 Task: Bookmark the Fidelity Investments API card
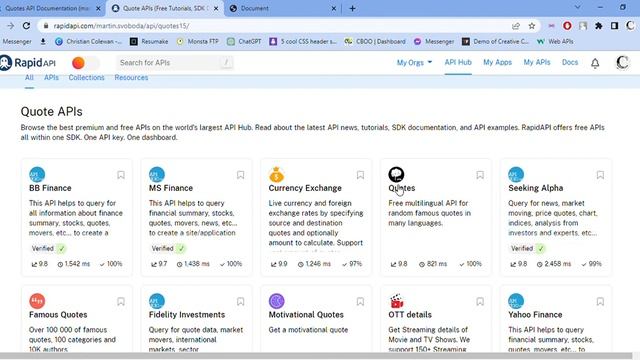click(240, 302)
